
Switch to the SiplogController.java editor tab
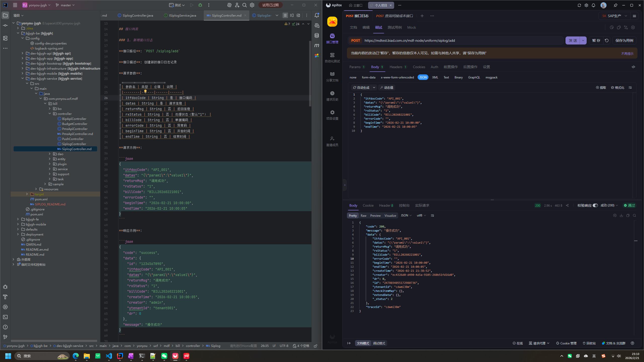pyautogui.click(x=135, y=15)
